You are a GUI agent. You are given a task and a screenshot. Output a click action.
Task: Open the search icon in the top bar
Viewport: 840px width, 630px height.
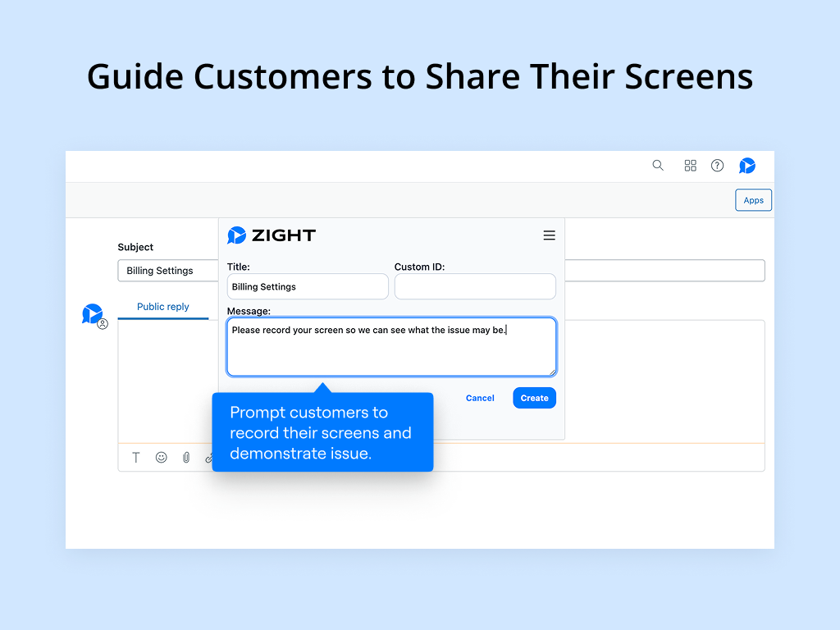coord(658,165)
